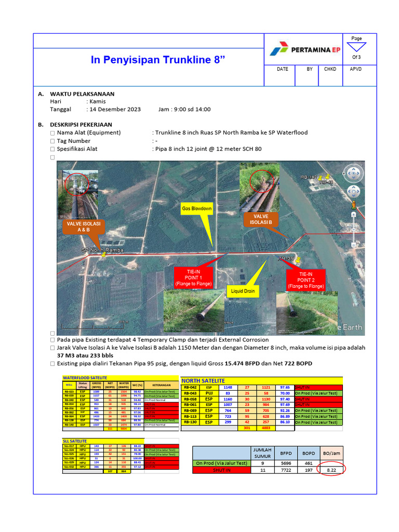Tick the checkbox at the map's bottom-left corner

point(52,334)
